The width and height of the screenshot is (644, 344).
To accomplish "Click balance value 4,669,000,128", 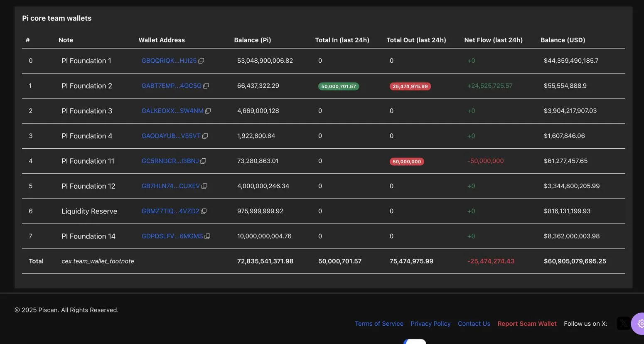I will [x=258, y=111].
